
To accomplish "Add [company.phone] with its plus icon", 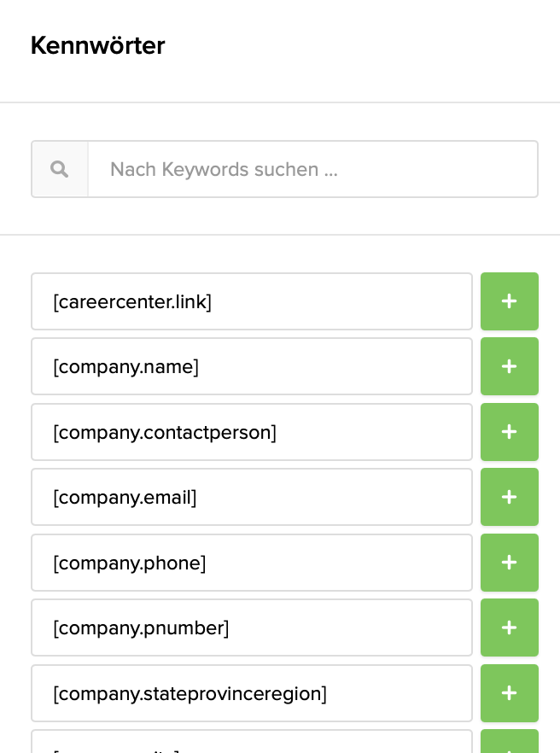I will coord(510,563).
